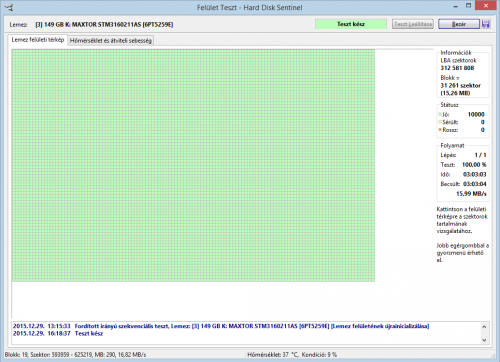Click the green disk surface map
This screenshot has width=500, height=362.
(x=193, y=165)
